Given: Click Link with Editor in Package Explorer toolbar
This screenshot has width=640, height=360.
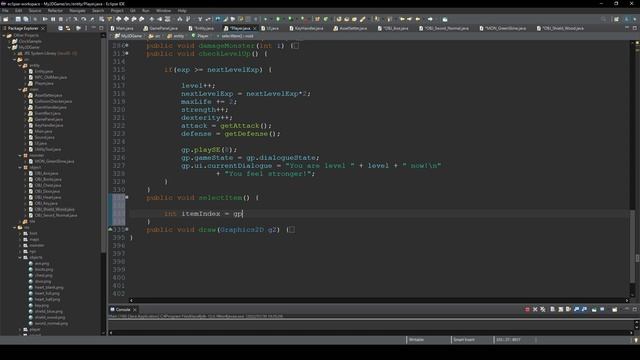Looking at the screenshot, I should [68, 28].
